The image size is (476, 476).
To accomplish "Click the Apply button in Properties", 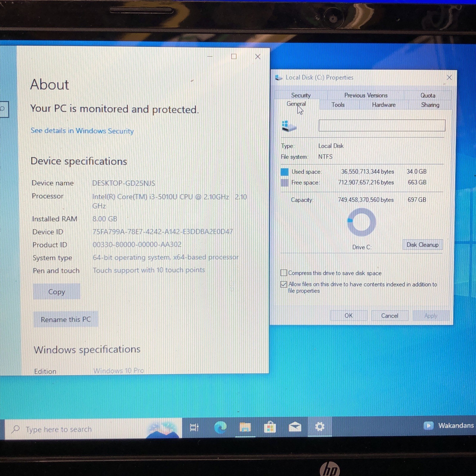I will point(431,316).
